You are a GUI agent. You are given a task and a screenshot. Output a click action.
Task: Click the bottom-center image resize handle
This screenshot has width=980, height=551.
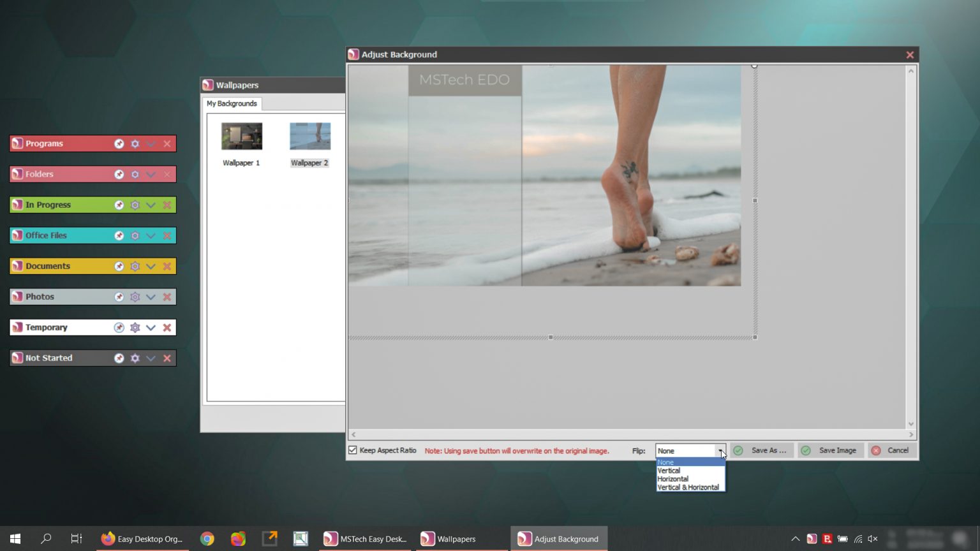click(x=551, y=337)
